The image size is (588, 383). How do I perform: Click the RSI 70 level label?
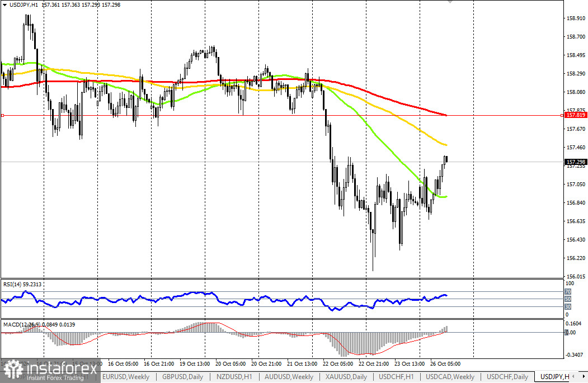(568, 291)
